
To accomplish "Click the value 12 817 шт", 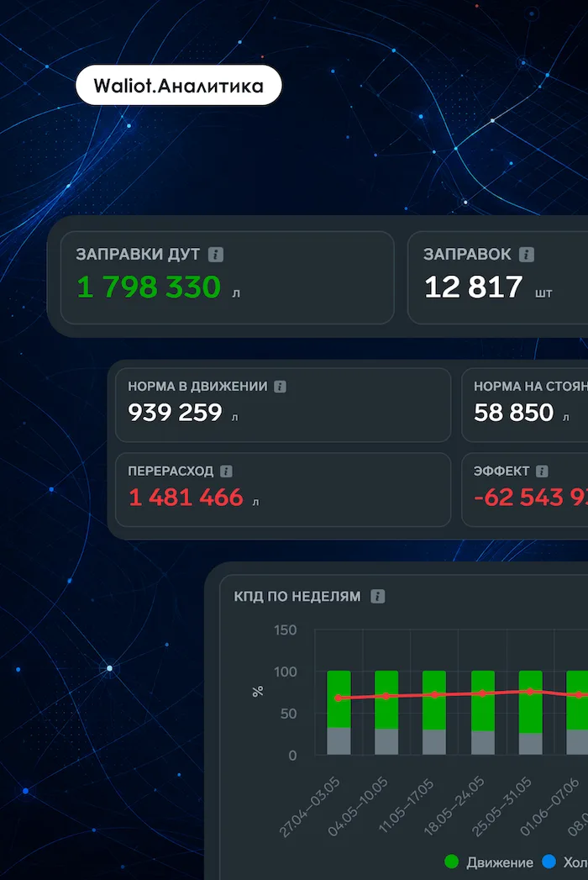I will point(488,287).
